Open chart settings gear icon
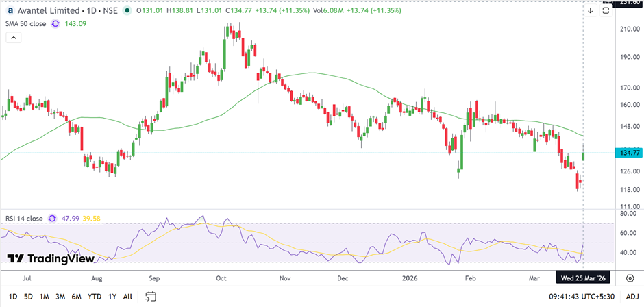The image size is (644, 307). pos(630,278)
